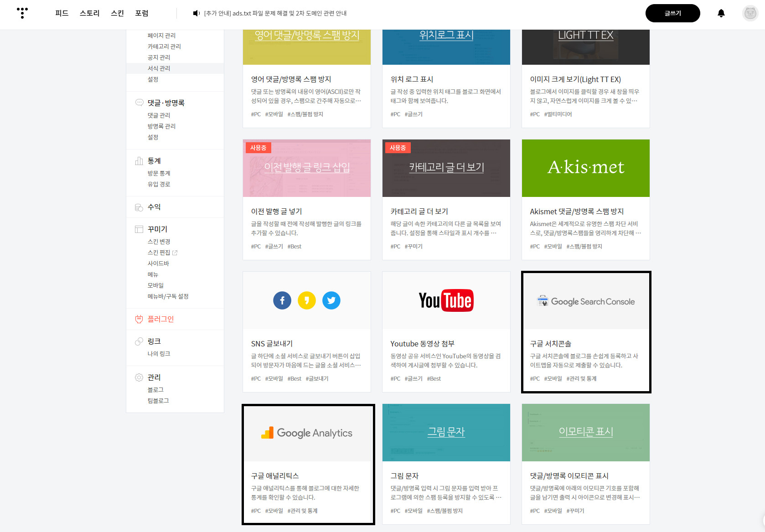Viewport: 765px width, 532px height.
Task: Open the 이전 발행 글 링크 삽입 pink thumbnail
Action: point(307,168)
